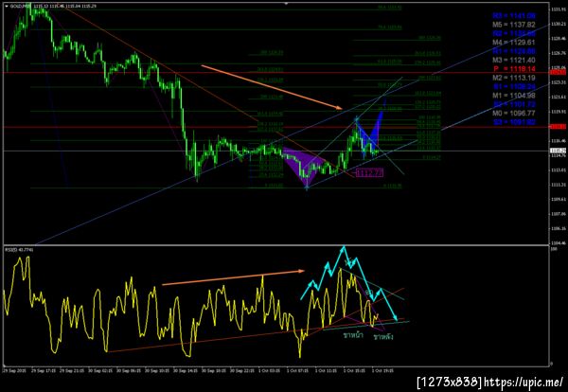Screen dimensions: 568x392
Task: Click the blue R3 = 1141.06 resistance label
Action: [514, 16]
